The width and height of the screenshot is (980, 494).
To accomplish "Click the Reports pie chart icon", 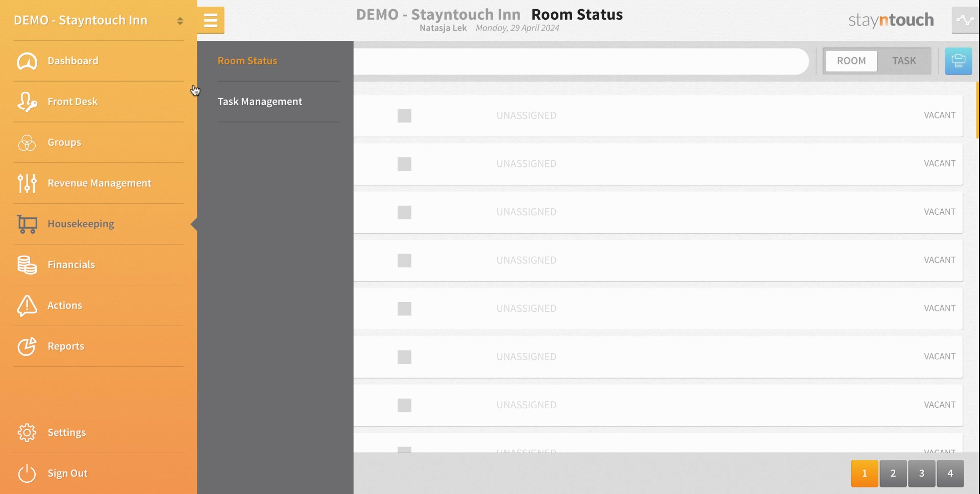I will tap(27, 346).
